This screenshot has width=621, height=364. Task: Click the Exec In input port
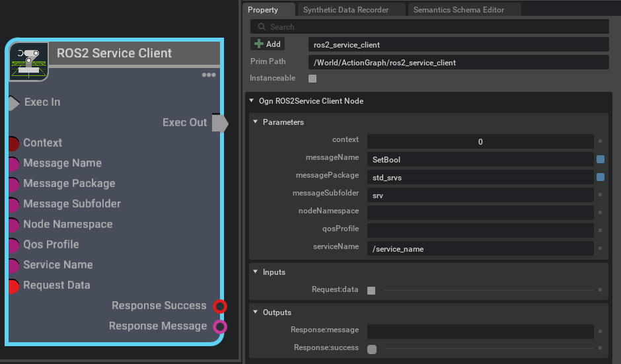point(13,103)
